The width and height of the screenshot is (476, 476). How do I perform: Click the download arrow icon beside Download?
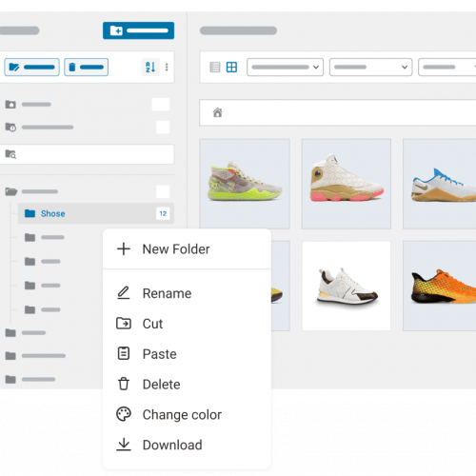124,445
